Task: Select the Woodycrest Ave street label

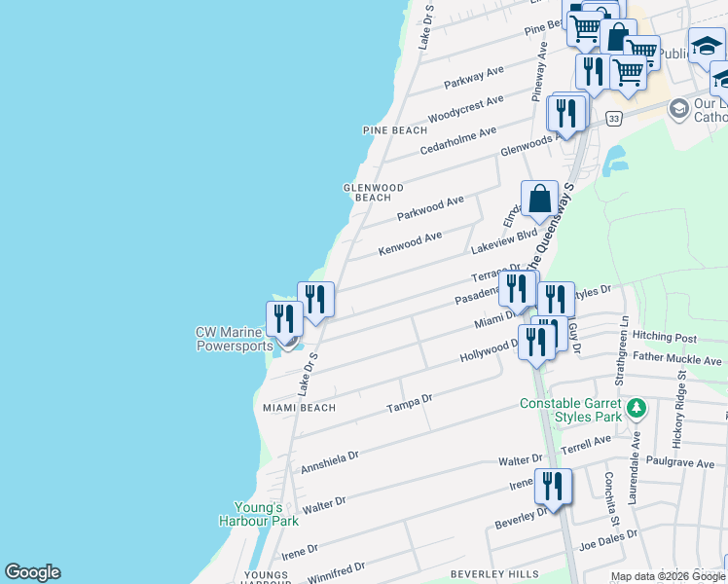Action: point(465,109)
